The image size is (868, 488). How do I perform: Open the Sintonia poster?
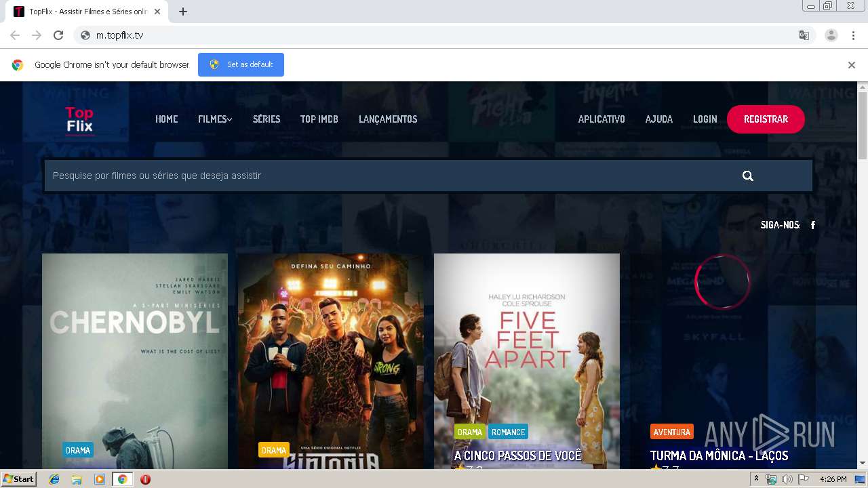(330, 361)
